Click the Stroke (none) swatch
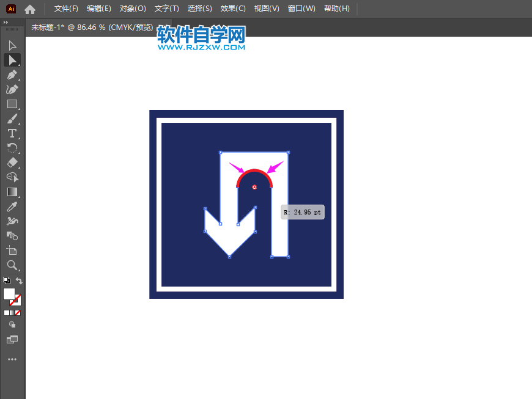Screen dimensions: 532x399 point(17,301)
